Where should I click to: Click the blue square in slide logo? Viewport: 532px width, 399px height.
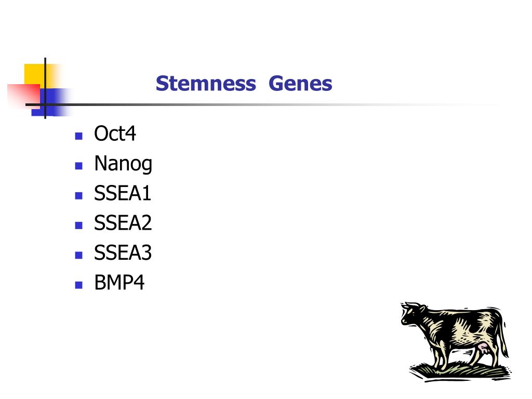(51, 102)
